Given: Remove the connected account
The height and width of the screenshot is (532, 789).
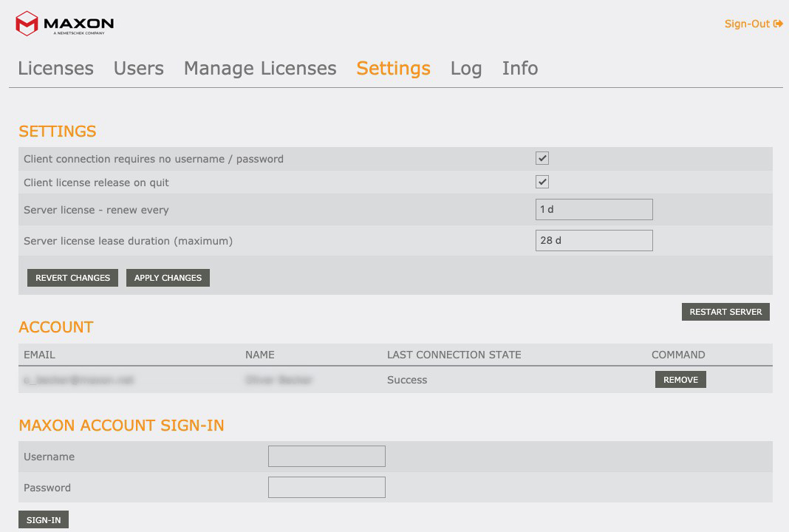Looking at the screenshot, I should [680, 380].
